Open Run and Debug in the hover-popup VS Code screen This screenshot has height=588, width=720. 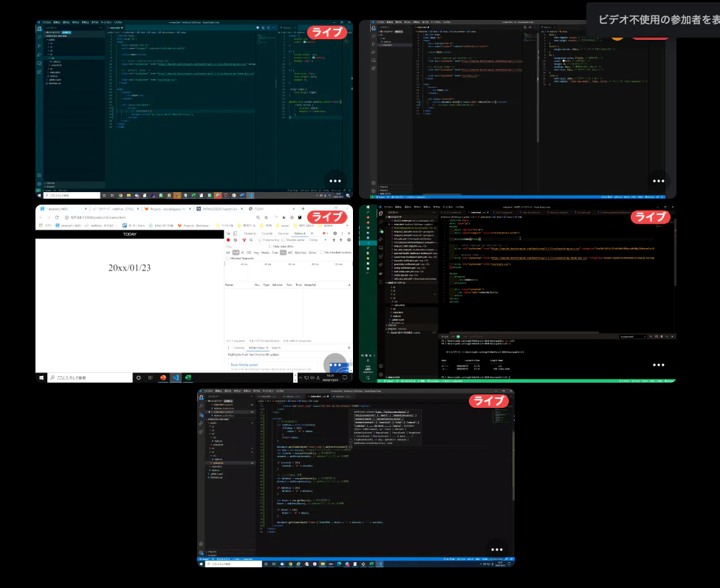point(201,423)
